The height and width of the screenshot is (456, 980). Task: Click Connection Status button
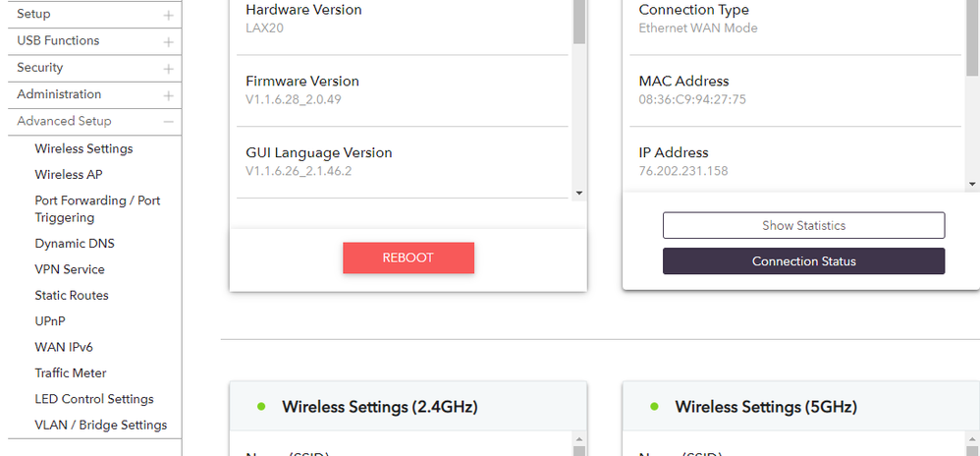click(803, 261)
